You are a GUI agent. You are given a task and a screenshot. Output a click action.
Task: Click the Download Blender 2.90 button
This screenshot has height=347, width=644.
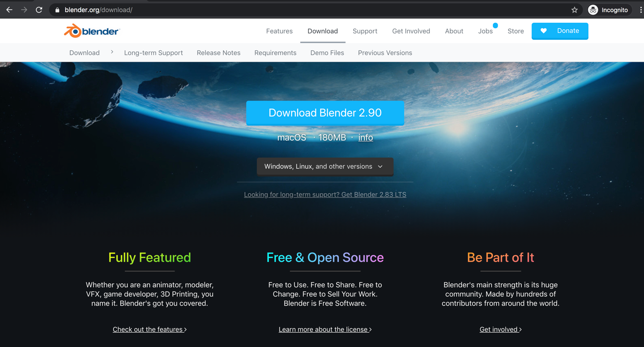[x=325, y=113]
